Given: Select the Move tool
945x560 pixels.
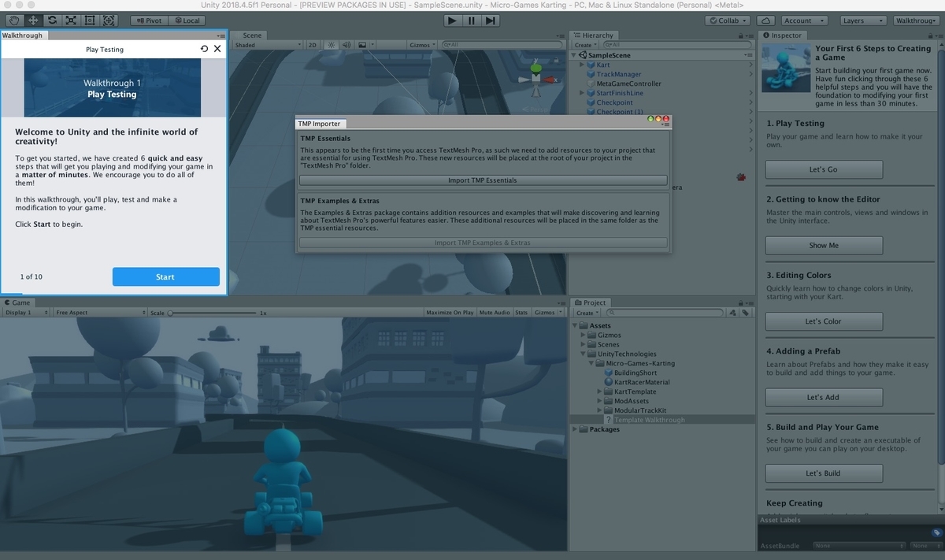Looking at the screenshot, I should tap(32, 20).
